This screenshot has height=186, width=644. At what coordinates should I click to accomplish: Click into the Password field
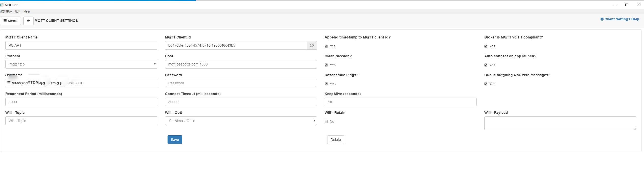pyautogui.click(x=241, y=83)
